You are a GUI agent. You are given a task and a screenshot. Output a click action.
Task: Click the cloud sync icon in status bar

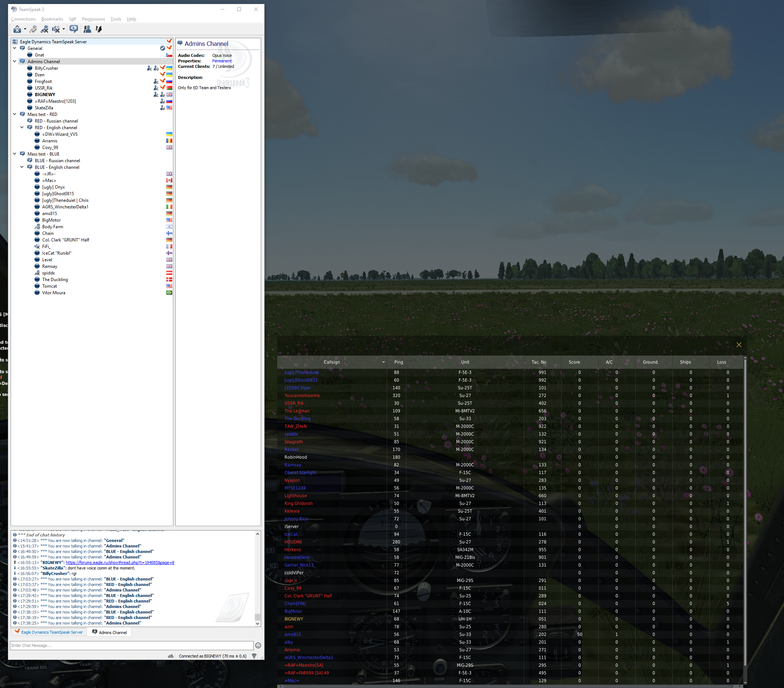tap(171, 656)
